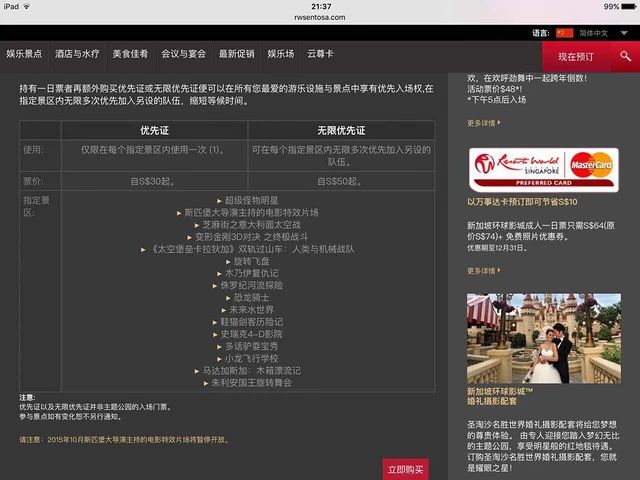
Task: Click the China flag language icon
Action: (565, 33)
